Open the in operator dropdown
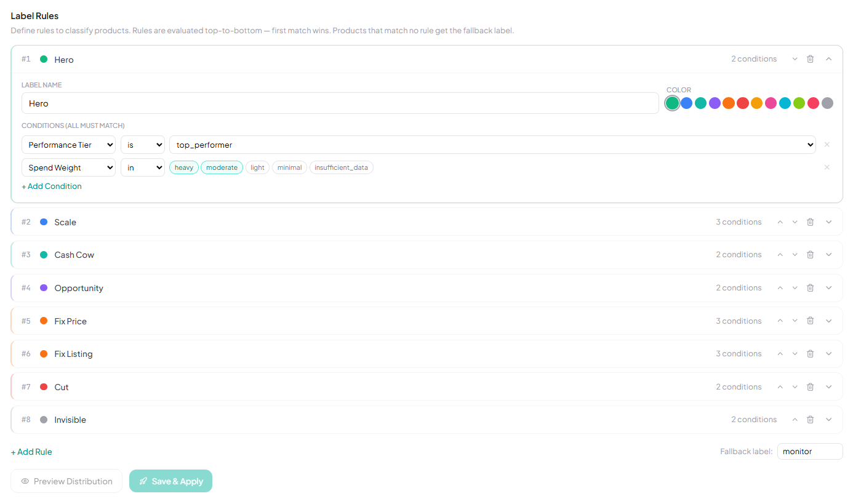Image resolution: width=853 pixels, height=504 pixels. (142, 167)
